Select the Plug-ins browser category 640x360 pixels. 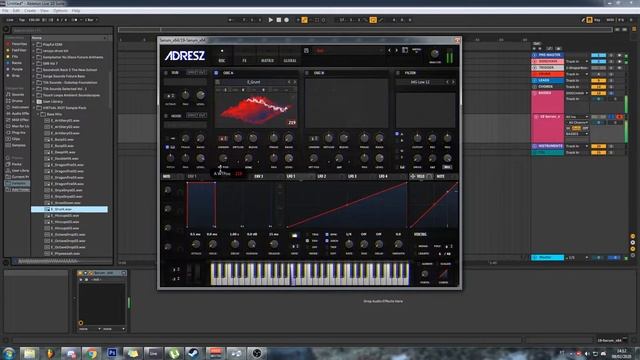click(17, 132)
